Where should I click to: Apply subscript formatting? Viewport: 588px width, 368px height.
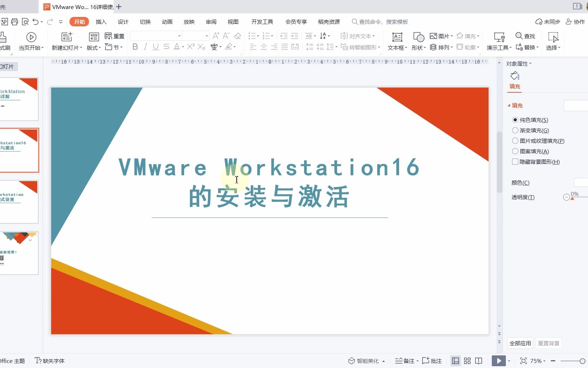coord(201,47)
